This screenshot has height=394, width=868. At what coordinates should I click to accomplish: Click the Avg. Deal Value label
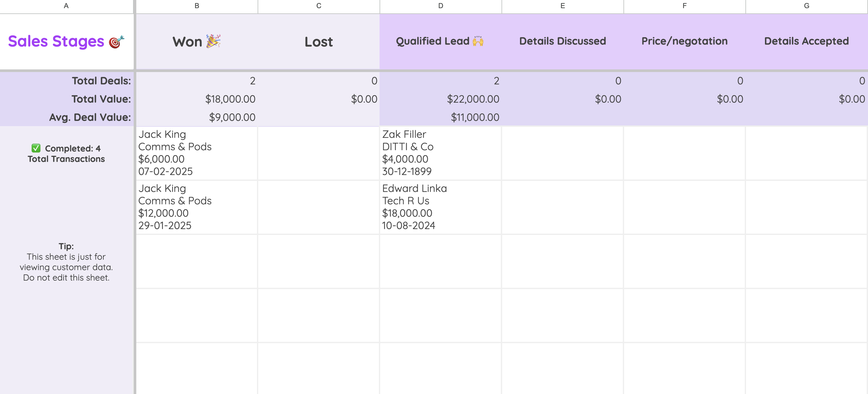point(90,117)
